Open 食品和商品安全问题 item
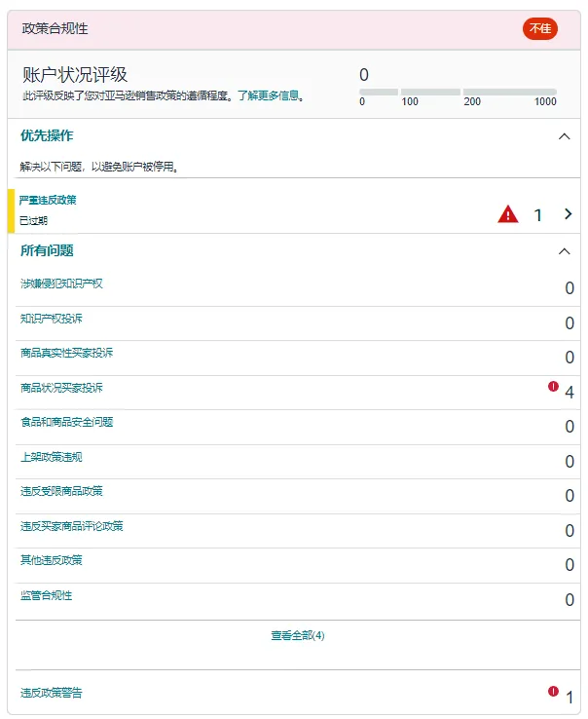The height and width of the screenshot is (719, 588). [x=66, y=422]
